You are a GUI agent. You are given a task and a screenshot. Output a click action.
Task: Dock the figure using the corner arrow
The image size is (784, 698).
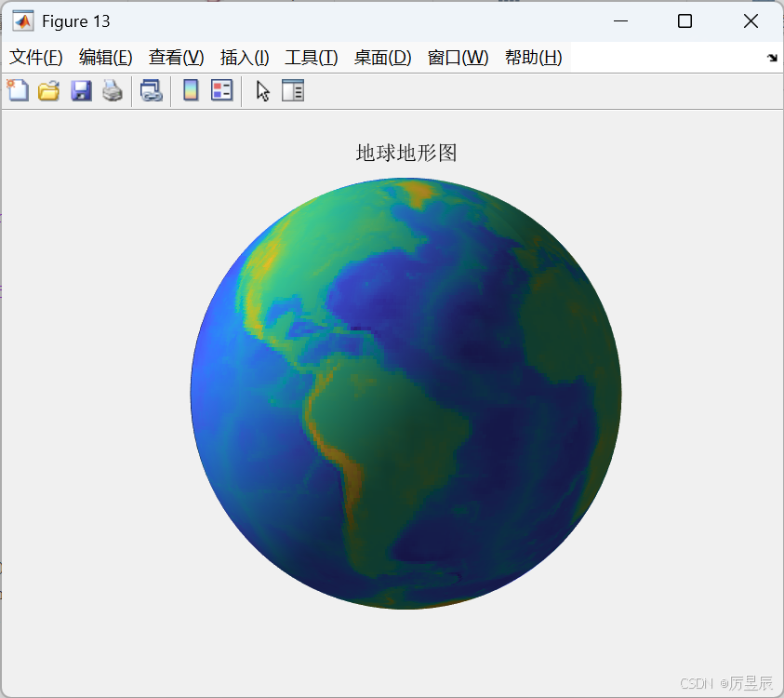tap(772, 58)
